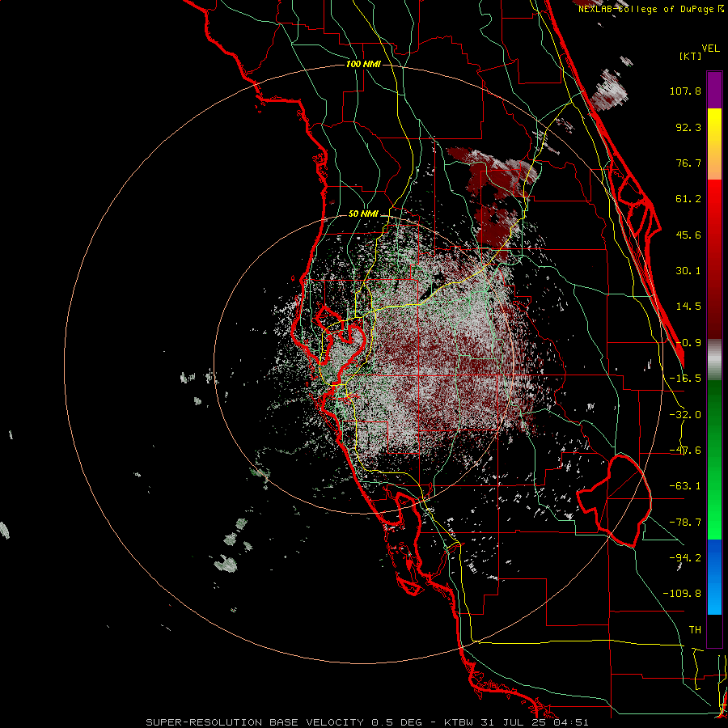The width and height of the screenshot is (728, 728).
Task: Click the -47.6 scale value
Action: (685, 451)
